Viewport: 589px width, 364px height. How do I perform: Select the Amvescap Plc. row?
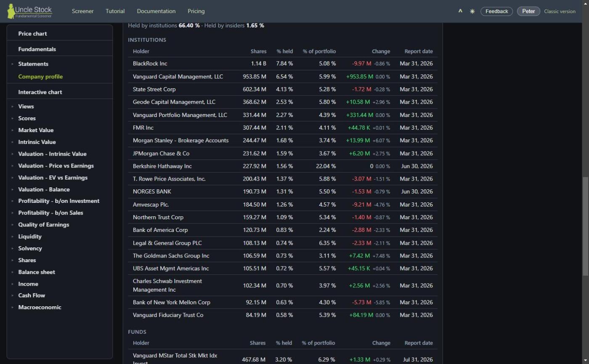(x=283, y=205)
